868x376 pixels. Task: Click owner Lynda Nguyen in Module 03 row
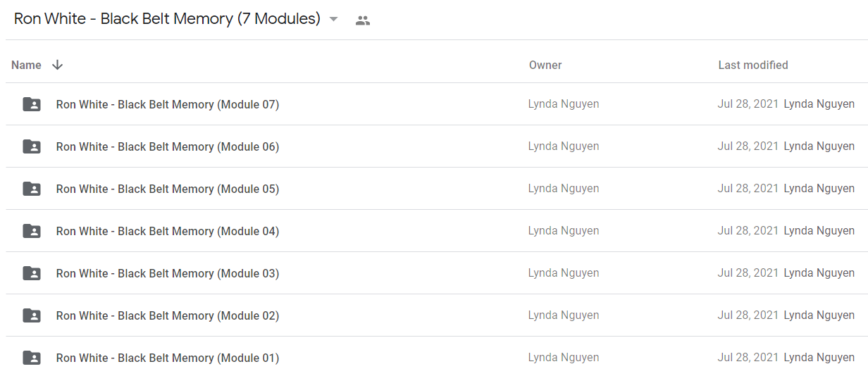[564, 273]
